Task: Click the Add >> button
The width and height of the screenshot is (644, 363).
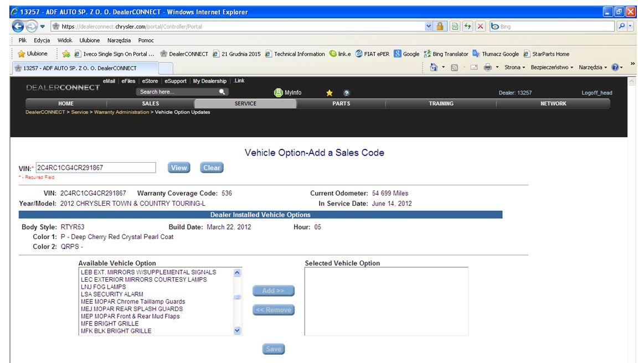Action: click(x=274, y=291)
